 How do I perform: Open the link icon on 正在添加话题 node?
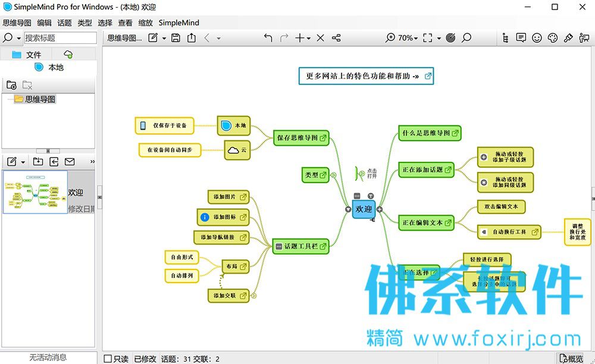point(448,170)
